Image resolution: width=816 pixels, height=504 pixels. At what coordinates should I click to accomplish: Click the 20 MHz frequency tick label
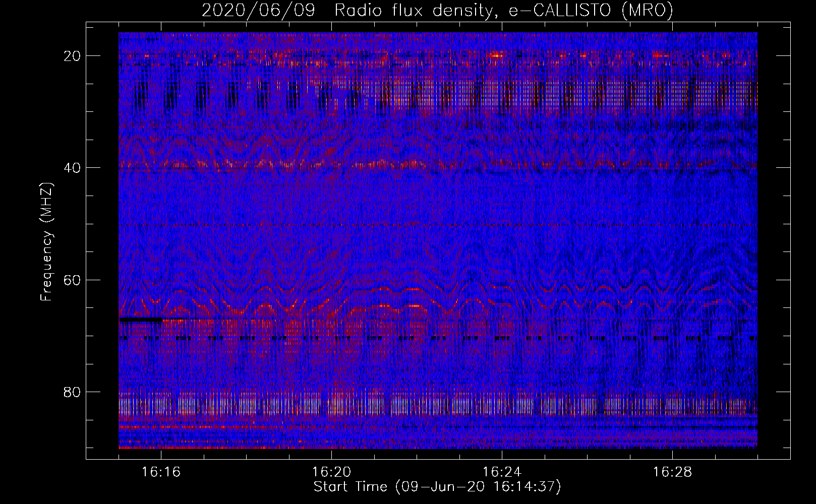point(73,56)
